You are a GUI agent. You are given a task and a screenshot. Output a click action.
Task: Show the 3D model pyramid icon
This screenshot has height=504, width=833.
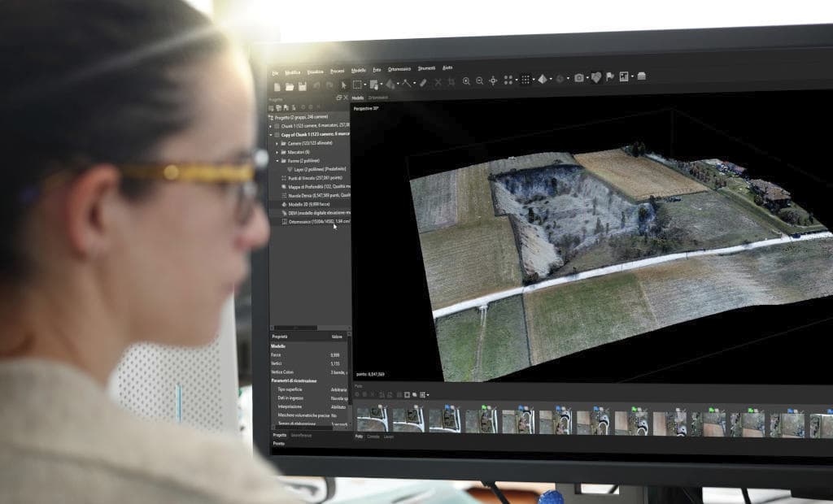[x=543, y=79]
